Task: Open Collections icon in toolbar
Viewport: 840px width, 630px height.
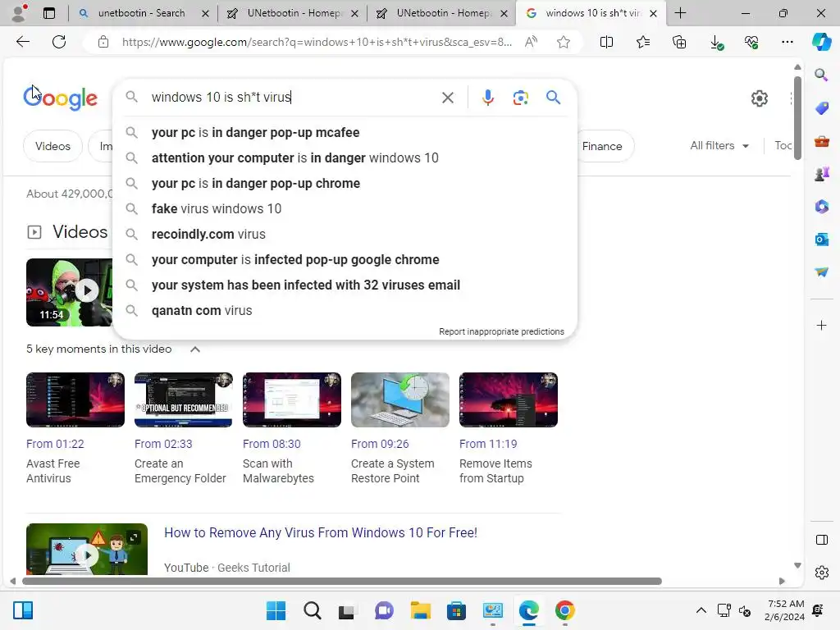Action: click(x=679, y=42)
